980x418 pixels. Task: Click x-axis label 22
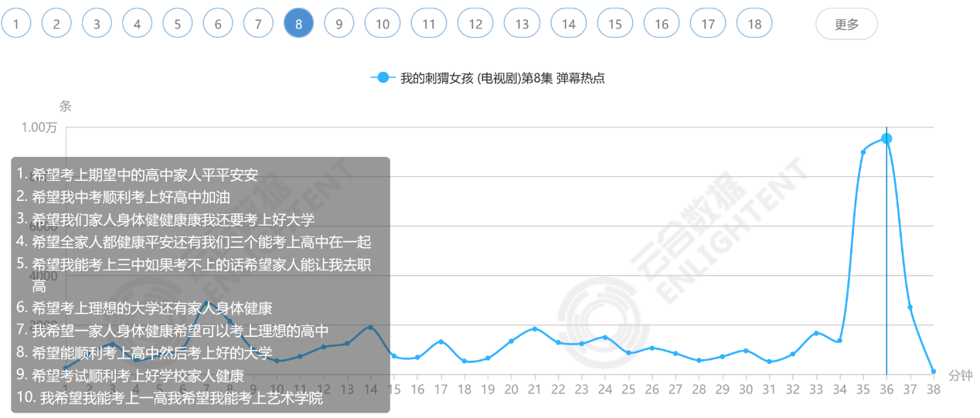(x=558, y=389)
